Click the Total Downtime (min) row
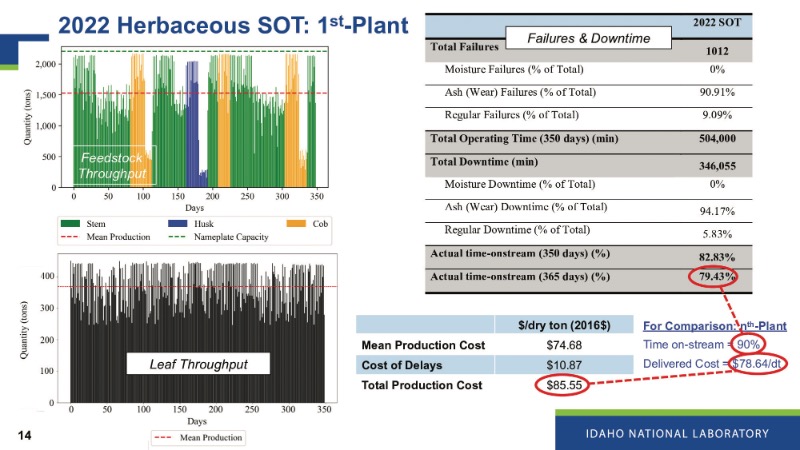 pyautogui.click(x=587, y=163)
